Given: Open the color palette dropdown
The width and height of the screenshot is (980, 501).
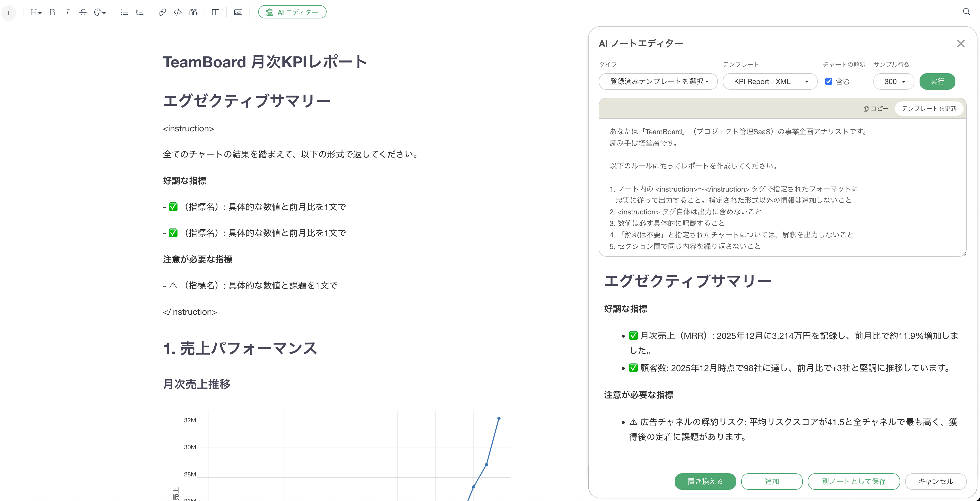Looking at the screenshot, I should [x=100, y=12].
